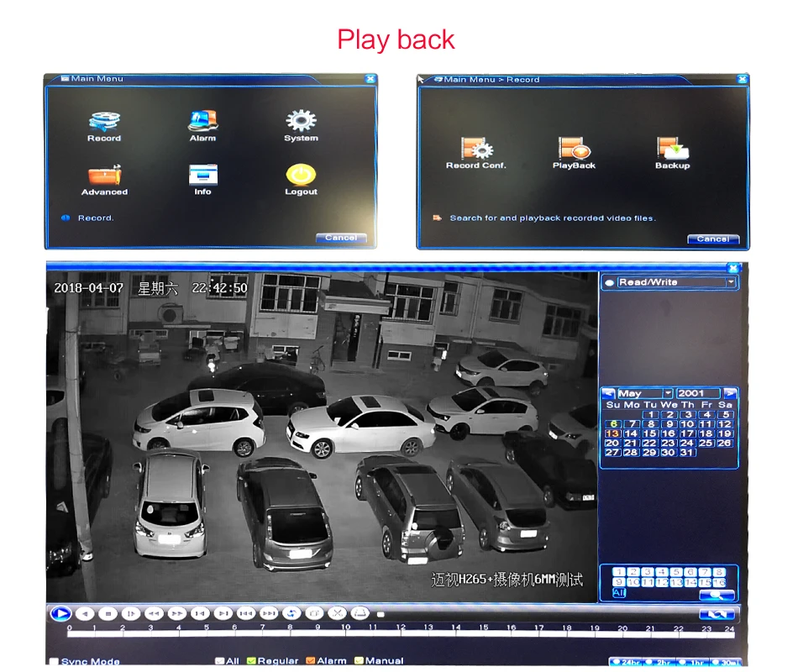This screenshot has height=672, width=798.
Task: Select the 30min timeline scale
Action: point(727,662)
